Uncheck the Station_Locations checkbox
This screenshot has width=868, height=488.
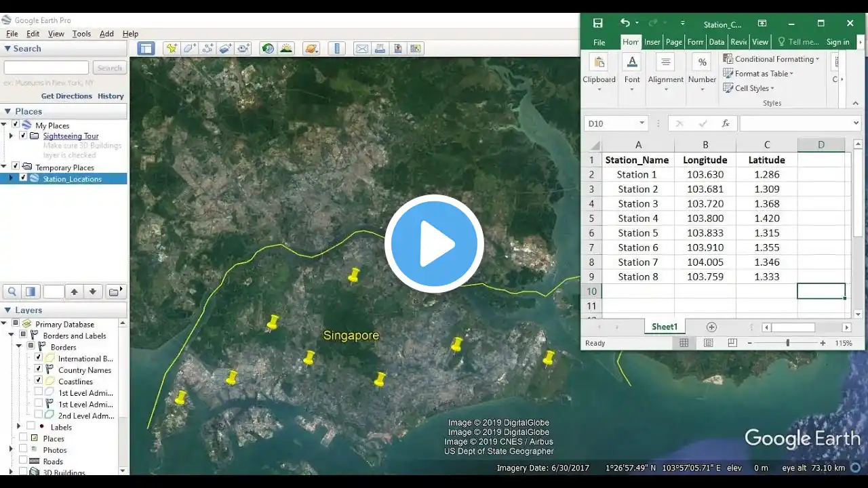click(x=23, y=178)
